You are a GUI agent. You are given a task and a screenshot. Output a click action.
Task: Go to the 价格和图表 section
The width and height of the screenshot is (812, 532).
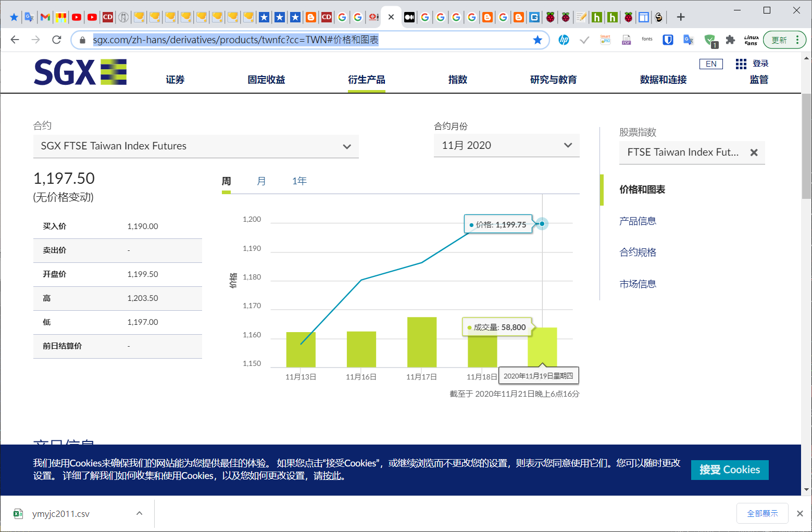642,189
